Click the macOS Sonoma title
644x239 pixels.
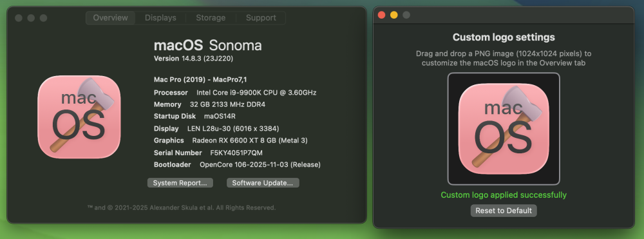(x=208, y=45)
